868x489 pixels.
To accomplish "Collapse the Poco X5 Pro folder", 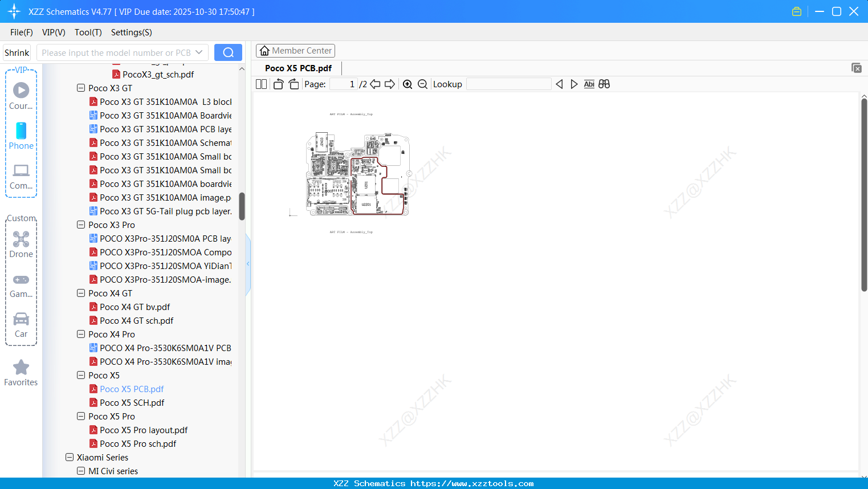I will [x=81, y=417].
